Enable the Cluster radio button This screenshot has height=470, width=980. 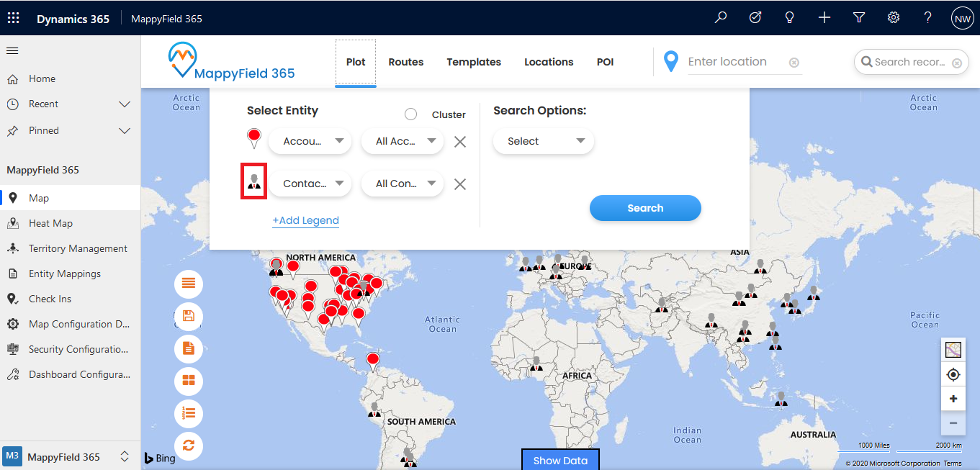coord(411,114)
